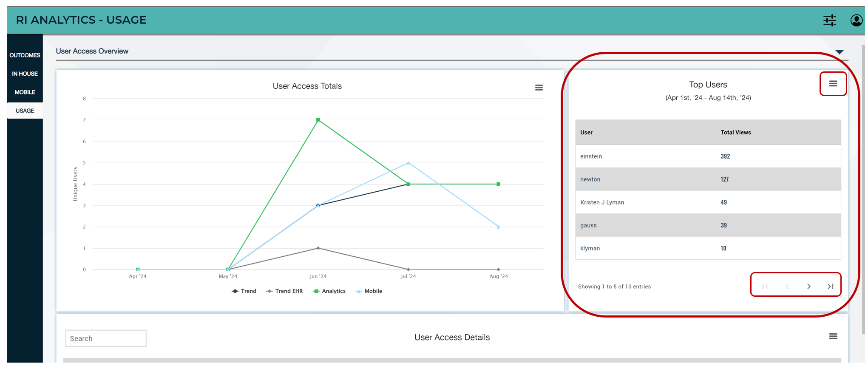Click the User Access Overview heading
Viewport: 868px width, 366px height.
tap(92, 51)
